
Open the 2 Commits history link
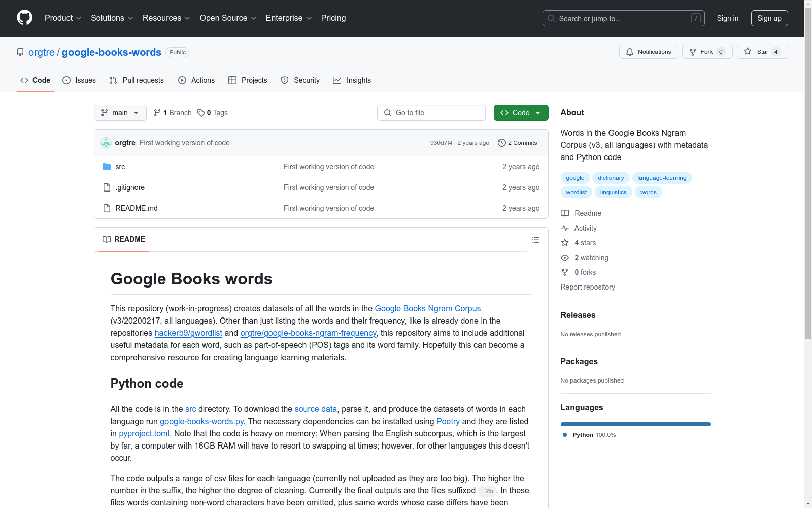(518, 143)
